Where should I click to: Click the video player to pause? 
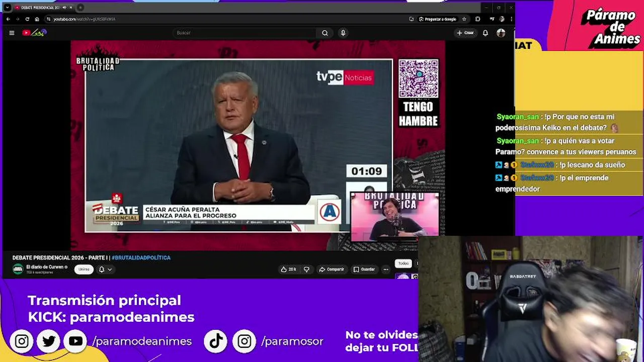click(258, 145)
